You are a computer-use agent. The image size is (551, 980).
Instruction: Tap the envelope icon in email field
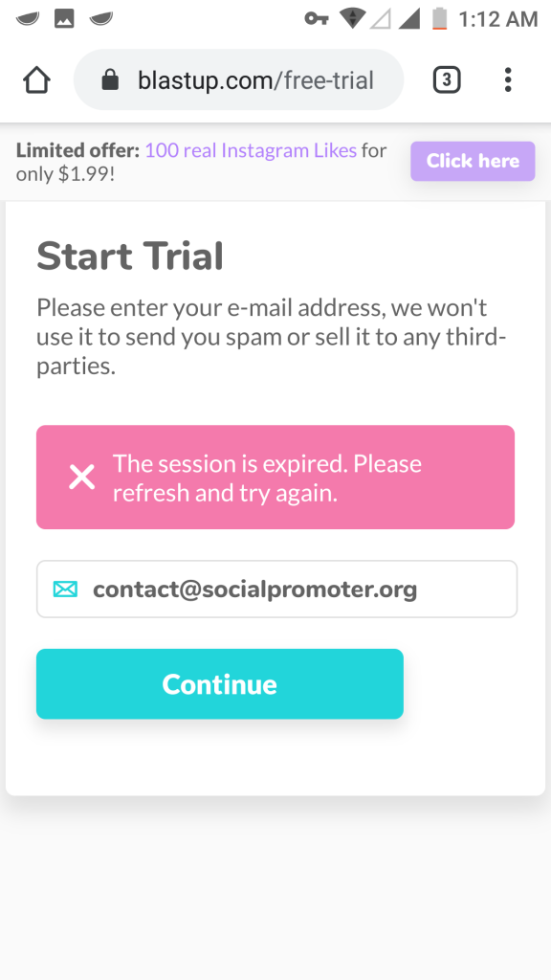(x=66, y=589)
